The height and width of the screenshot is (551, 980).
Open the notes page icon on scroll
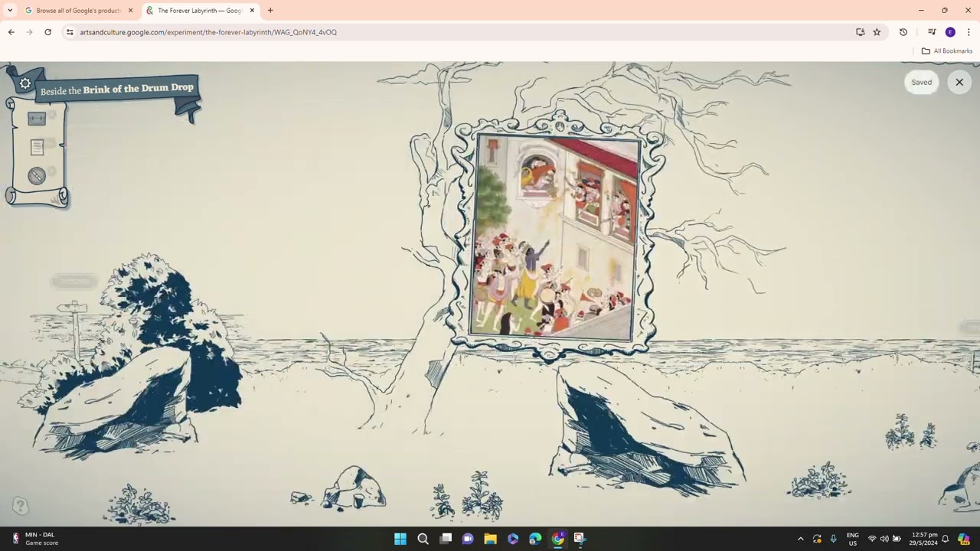click(x=37, y=148)
